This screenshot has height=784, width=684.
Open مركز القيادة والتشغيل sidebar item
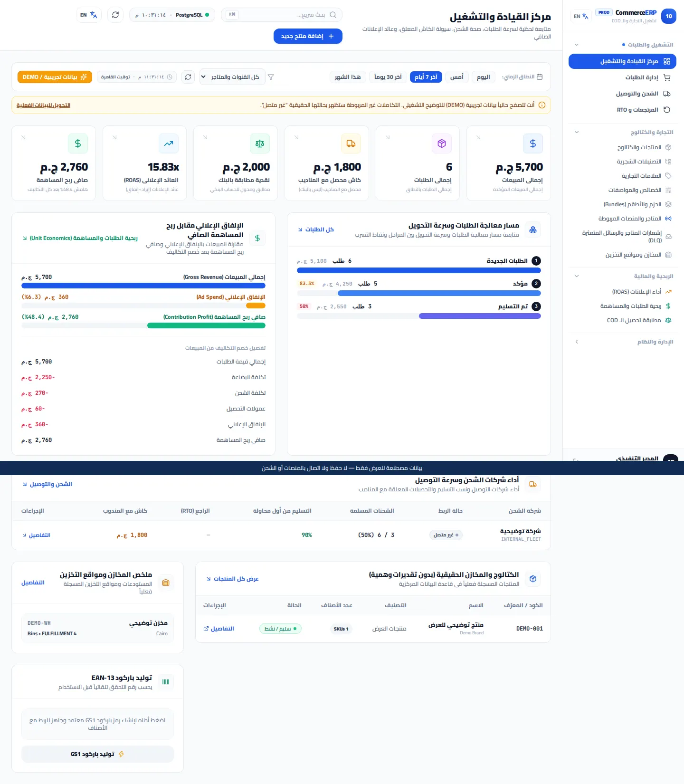coord(622,61)
